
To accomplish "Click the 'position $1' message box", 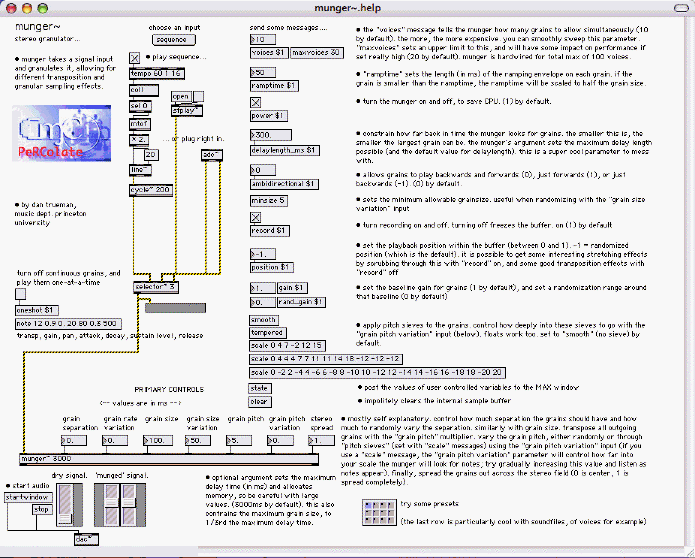I will click(x=272, y=267).
